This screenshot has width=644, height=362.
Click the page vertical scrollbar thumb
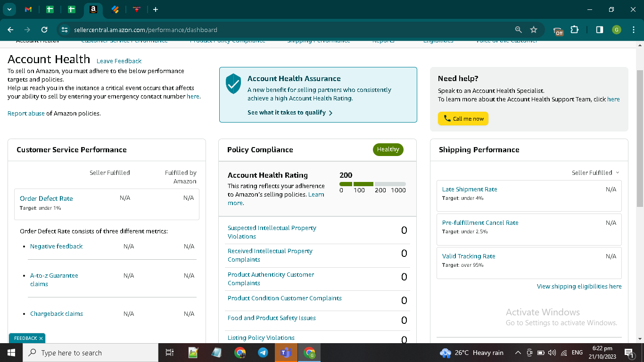point(640,138)
